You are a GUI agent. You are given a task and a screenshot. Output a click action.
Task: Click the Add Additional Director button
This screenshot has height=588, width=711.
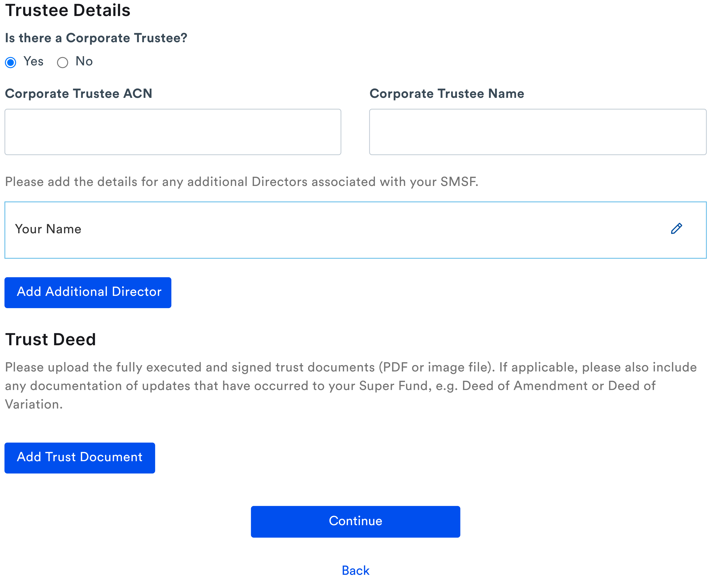tap(88, 292)
